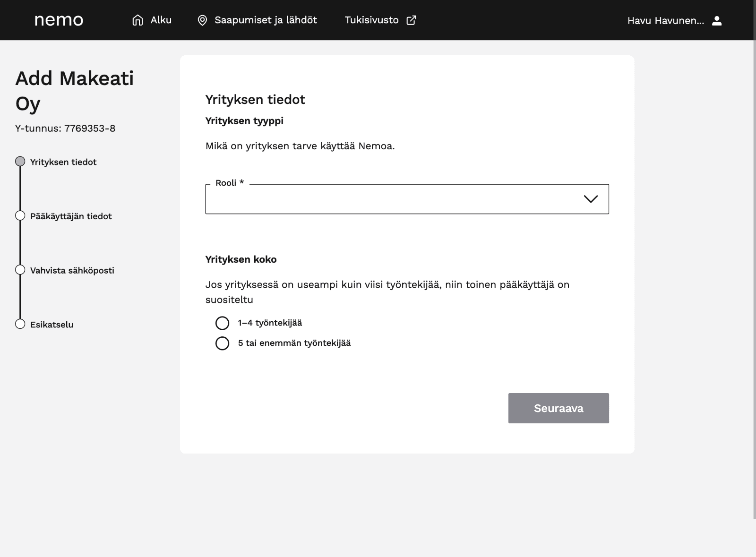The image size is (756, 557).
Task: Select the 5 tai enemmän työntekijää option
Action: click(x=222, y=343)
